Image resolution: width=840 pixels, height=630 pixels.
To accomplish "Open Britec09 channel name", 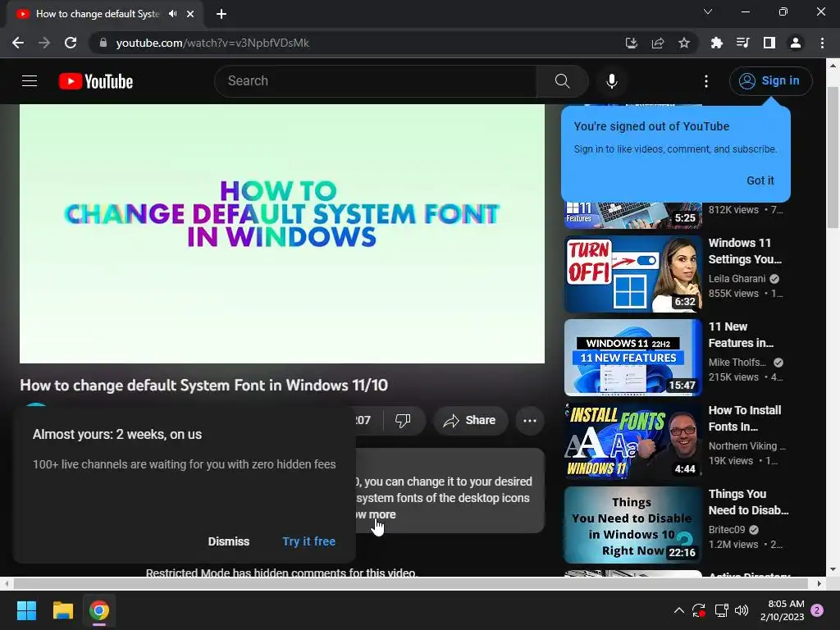I will coord(727,529).
